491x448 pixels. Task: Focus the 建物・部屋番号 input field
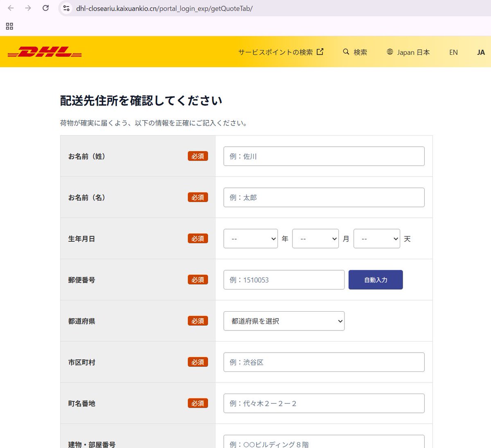(324, 442)
